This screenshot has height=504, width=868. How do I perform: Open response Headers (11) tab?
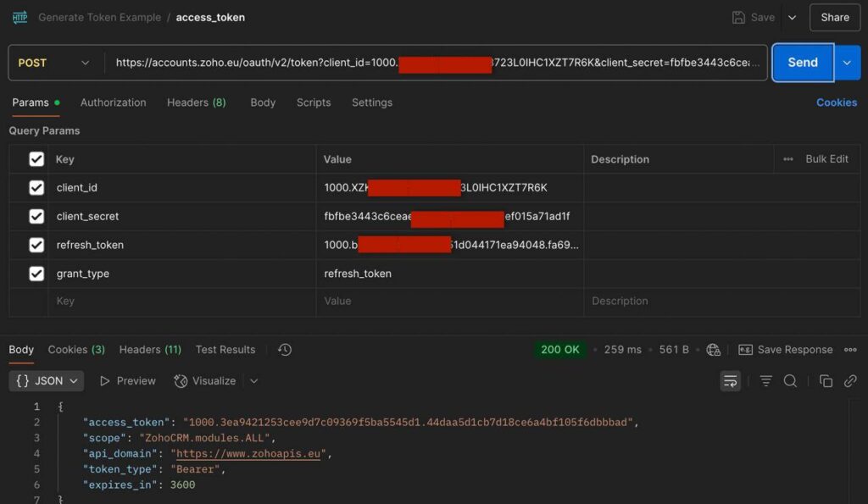tap(150, 350)
